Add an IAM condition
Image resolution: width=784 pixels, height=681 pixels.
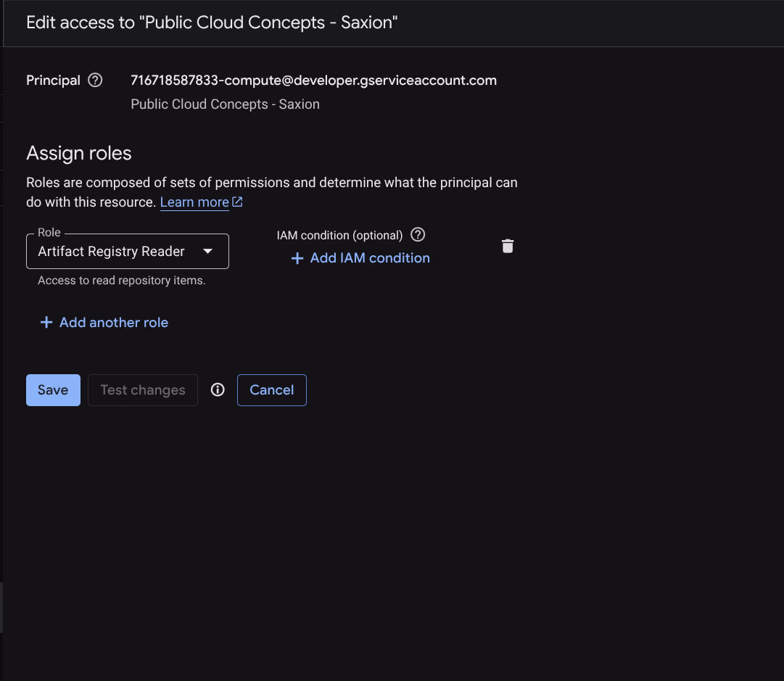[x=360, y=258]
